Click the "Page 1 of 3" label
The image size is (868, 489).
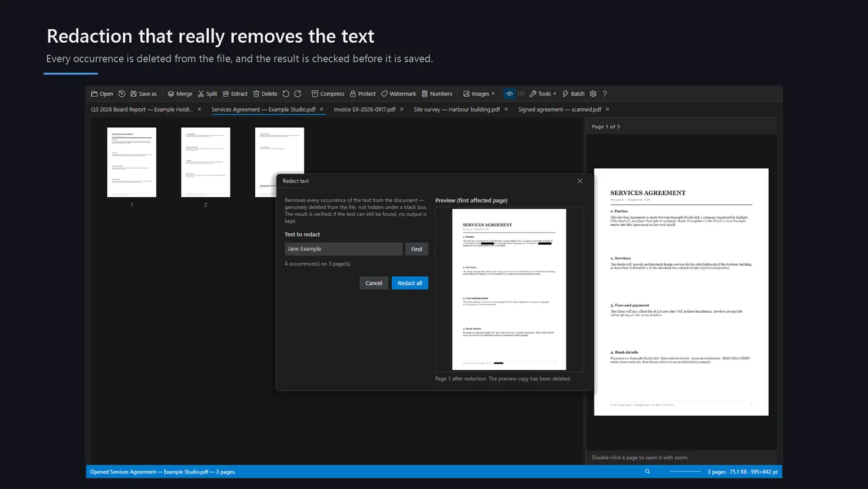click(x=606, y=127)
